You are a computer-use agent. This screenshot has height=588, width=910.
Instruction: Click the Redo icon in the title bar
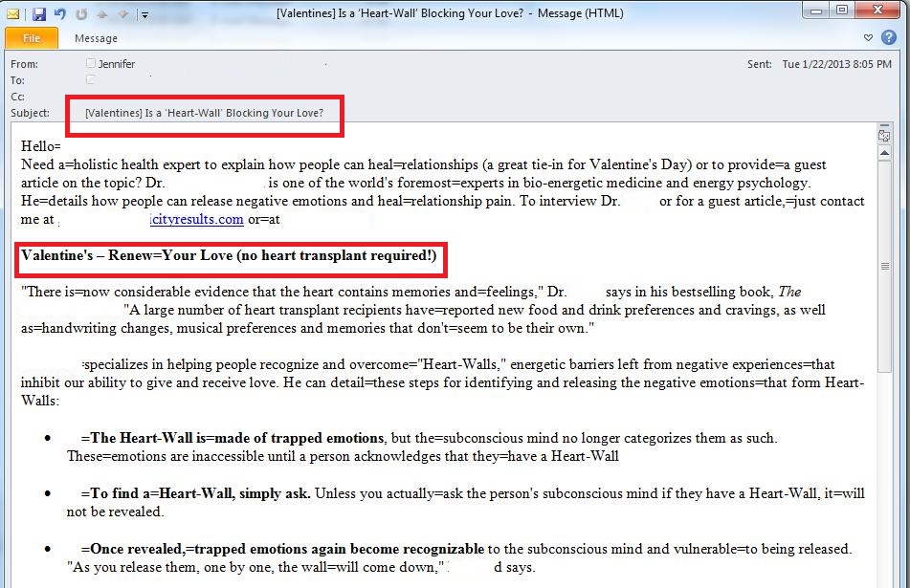[x=80, y=14]
